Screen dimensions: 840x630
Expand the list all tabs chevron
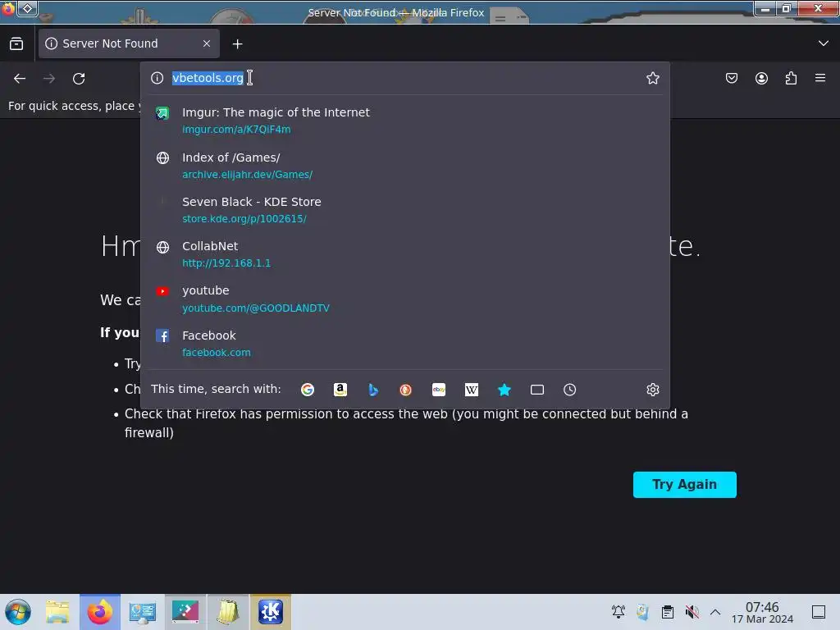[824, 43]
